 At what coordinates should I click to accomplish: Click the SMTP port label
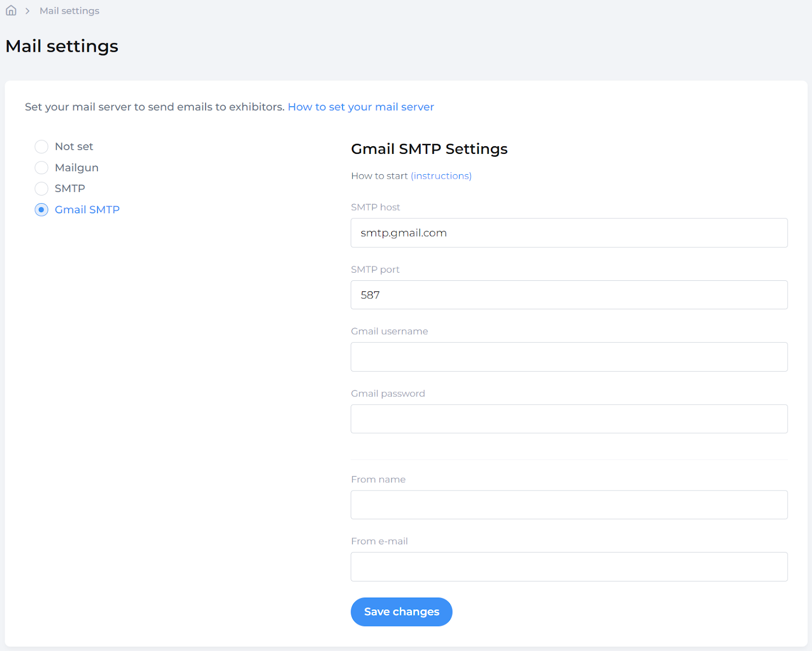[x=375, y=270]
